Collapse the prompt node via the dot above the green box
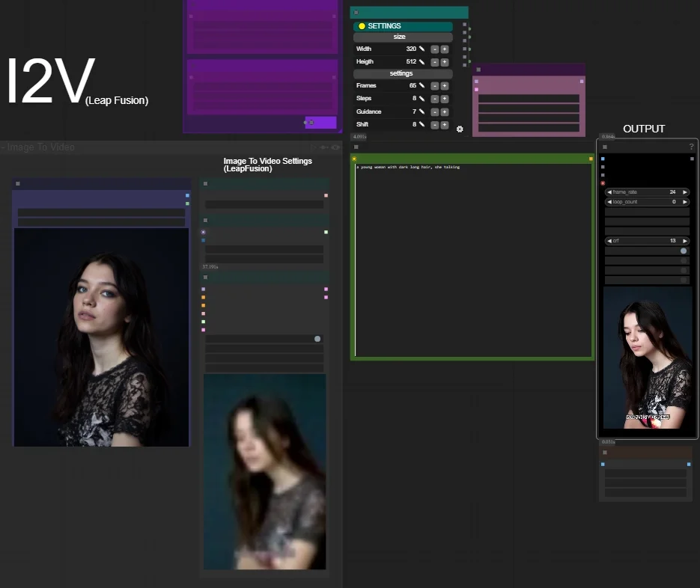Viewport: 700px width, 588px height. pyautogui.click(x=356, y=147)
